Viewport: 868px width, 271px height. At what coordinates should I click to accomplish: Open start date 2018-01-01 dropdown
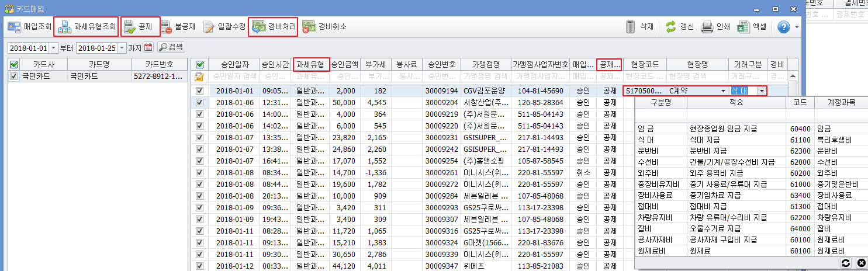(54, 48)
